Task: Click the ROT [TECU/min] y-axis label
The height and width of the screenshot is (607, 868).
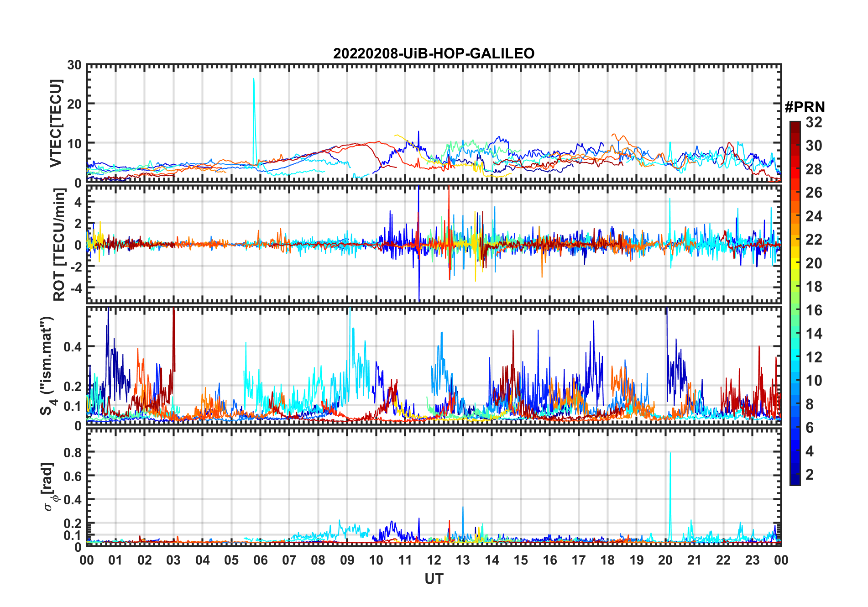Action: [59, 244]
